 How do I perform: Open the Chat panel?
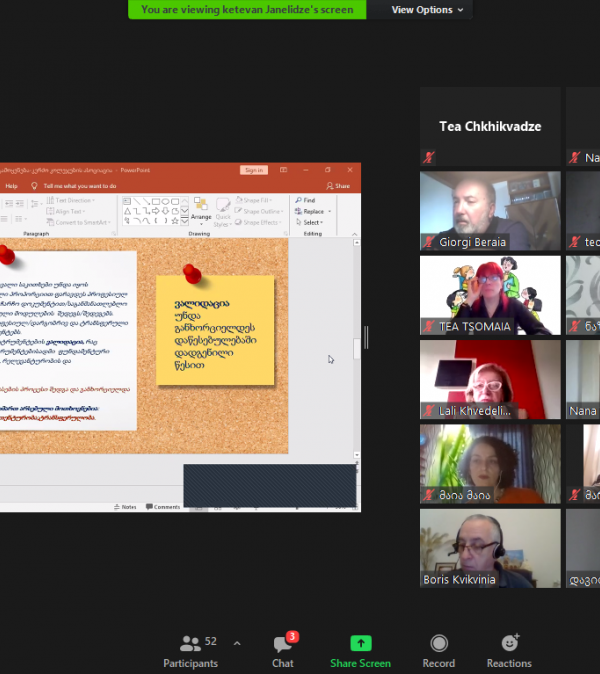click(283, 651)
